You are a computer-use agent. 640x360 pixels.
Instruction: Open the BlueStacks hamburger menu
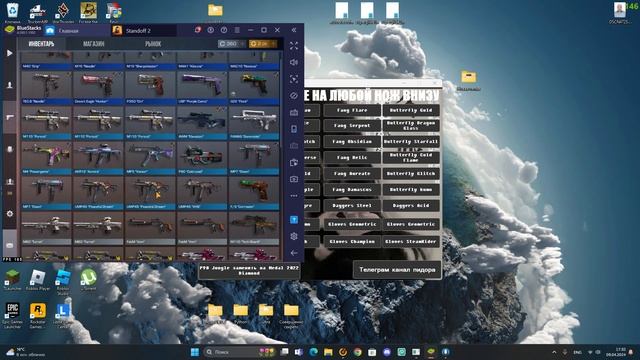coord(237,30)
